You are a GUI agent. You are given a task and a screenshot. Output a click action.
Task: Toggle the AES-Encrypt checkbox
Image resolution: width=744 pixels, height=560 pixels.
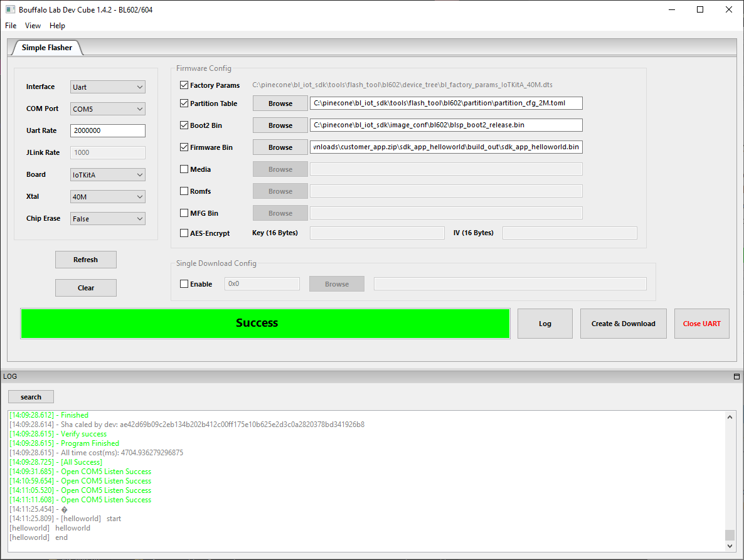[184, 233]
